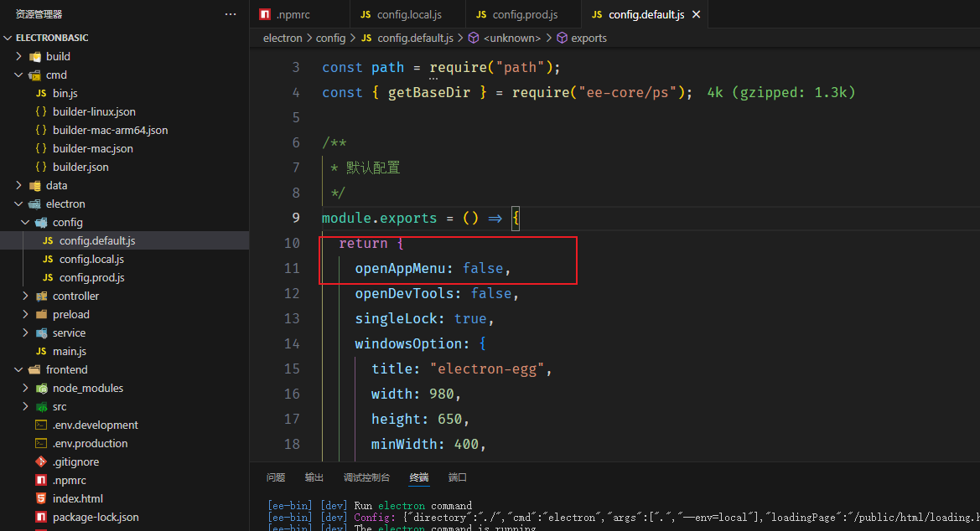Switch to the .npmrc editor tab
The height and width of the screenshot is (531, 980).
(x=299, y=13)
